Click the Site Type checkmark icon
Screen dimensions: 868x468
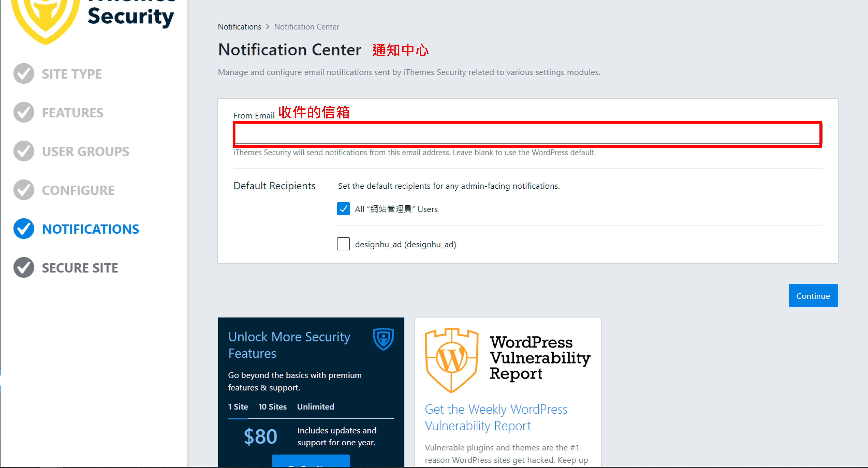(24, 74)
